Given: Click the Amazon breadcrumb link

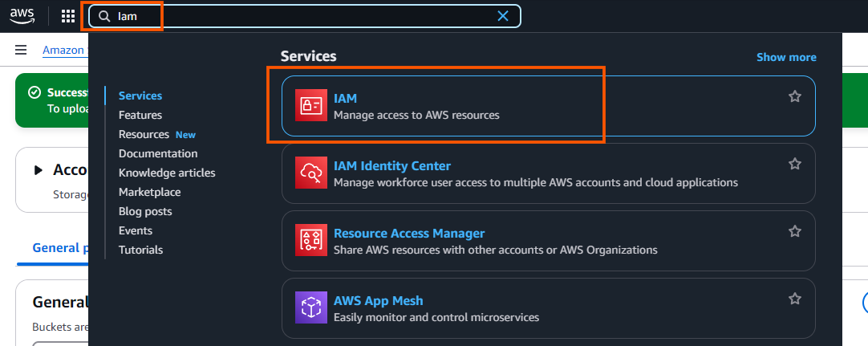Looking at the screenshot, I should pyautogui.click(x=65, y=51).
